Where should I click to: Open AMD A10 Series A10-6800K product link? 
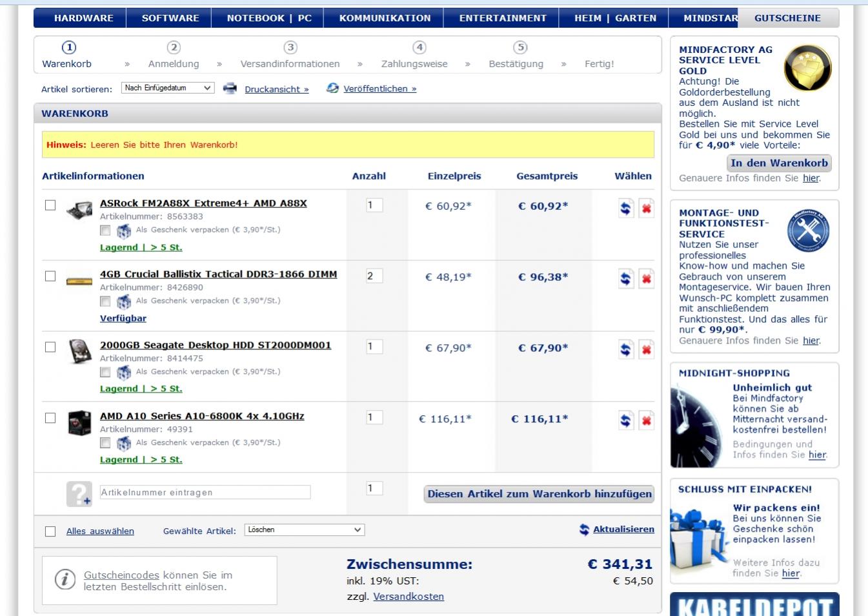coord(202,416)
